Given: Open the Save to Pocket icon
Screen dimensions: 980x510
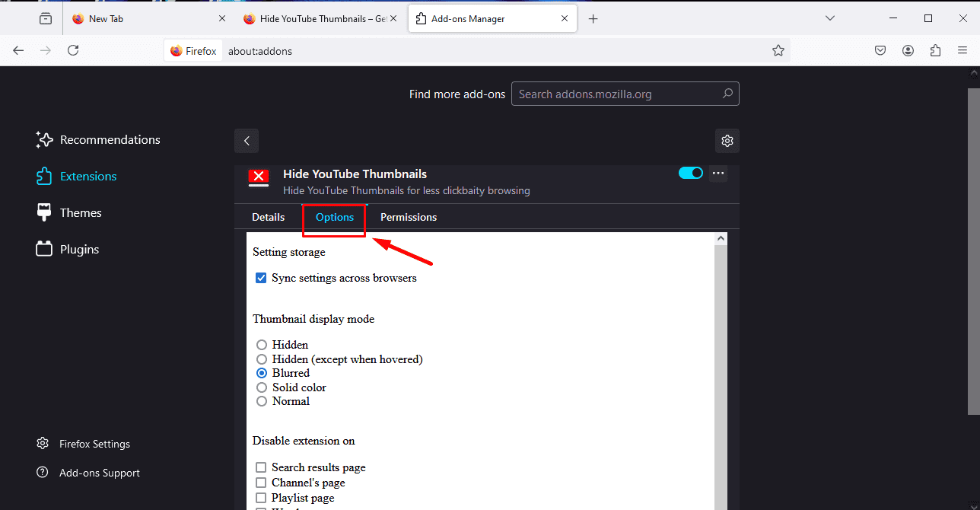Looking at the screenshot, I should pyautogui.click(x=880, y=50).
